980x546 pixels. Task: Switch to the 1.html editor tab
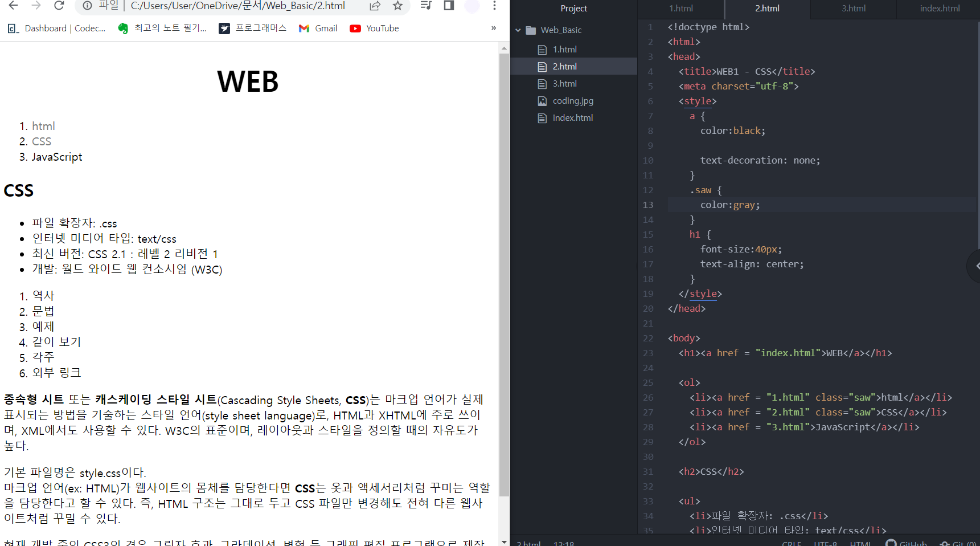coord(681,9)
